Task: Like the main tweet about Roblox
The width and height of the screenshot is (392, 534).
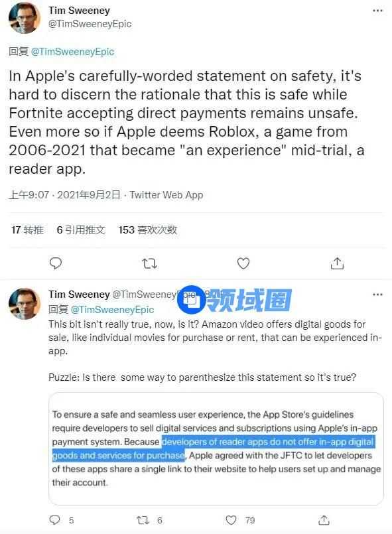Action: tap(243, 263)
